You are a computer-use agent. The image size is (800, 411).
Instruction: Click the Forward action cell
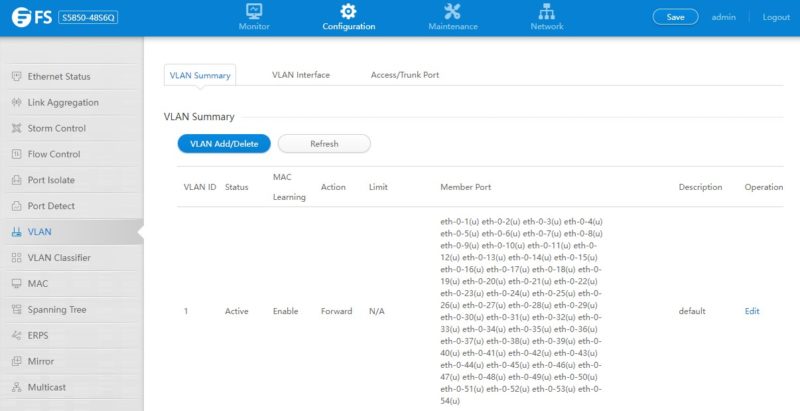coord(337,311)
